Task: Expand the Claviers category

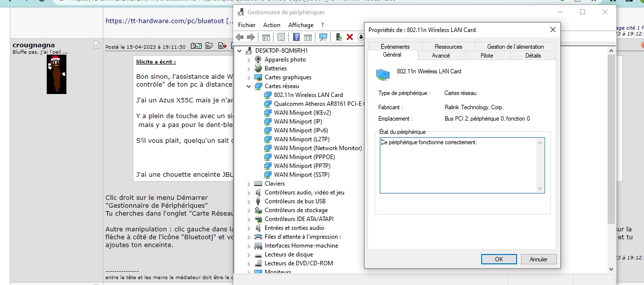Action: click(249, 184)
